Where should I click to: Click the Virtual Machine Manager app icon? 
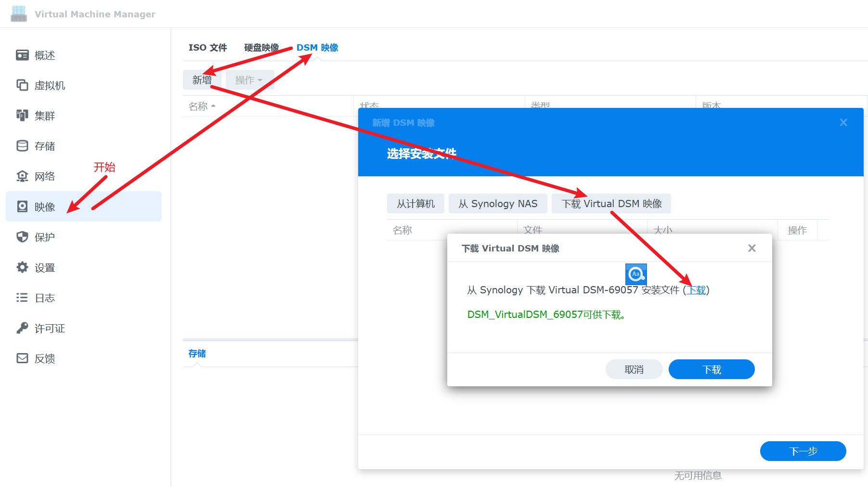click(19, 13)
